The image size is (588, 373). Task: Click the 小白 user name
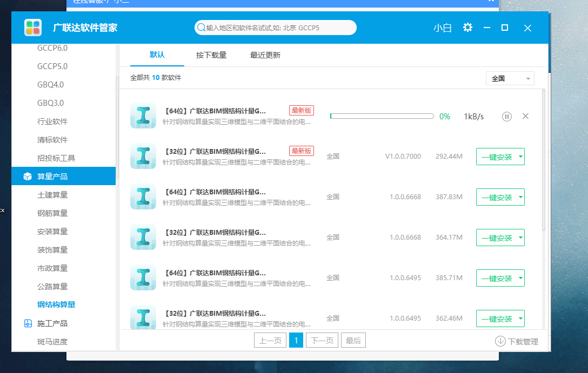442,28
